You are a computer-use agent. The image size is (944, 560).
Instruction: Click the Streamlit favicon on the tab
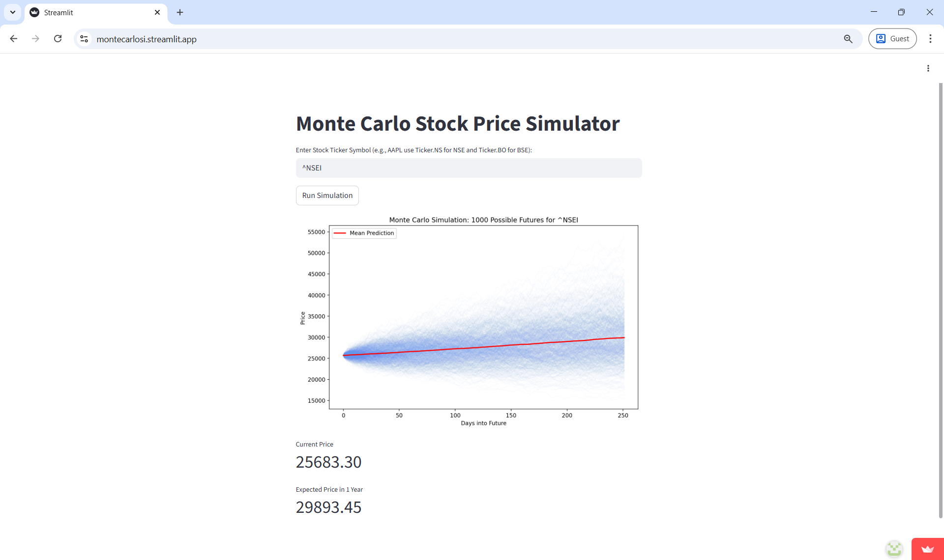tap(33, 12)
